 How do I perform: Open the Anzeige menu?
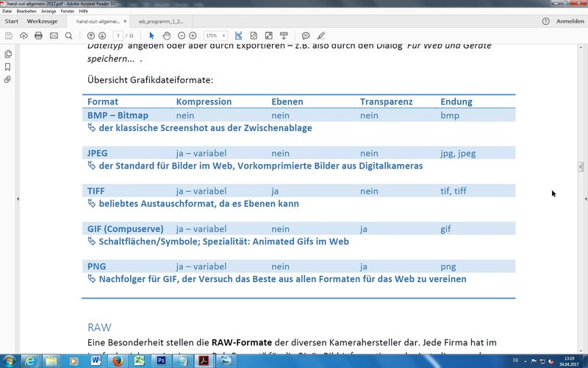49,11
